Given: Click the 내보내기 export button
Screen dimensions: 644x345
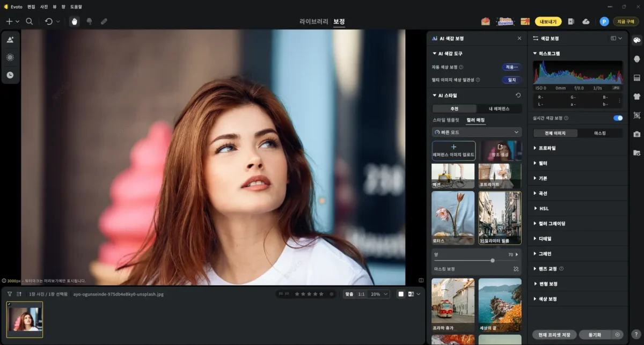Looking at the screenshot, I should (x=548, y=21).
